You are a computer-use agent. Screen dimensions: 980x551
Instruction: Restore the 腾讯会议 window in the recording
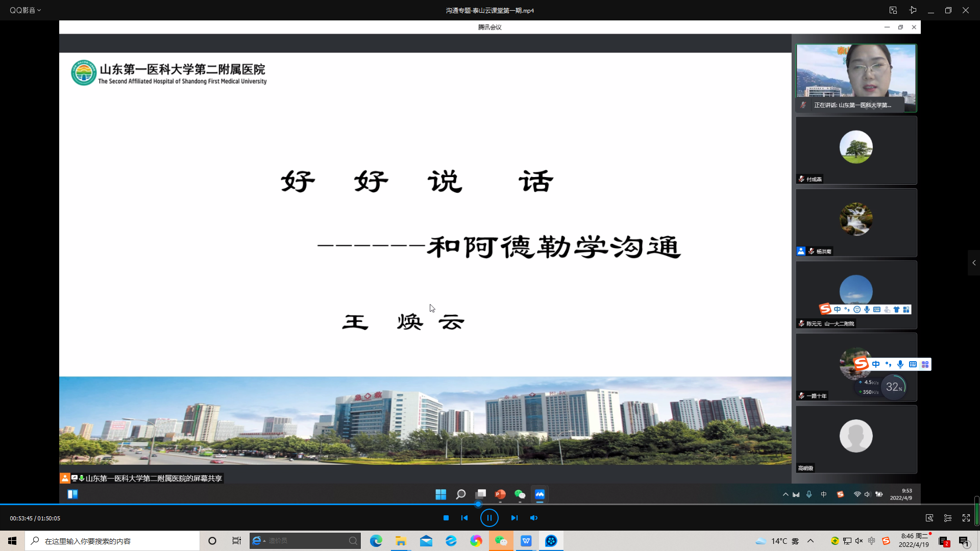[x=900, y=27]
